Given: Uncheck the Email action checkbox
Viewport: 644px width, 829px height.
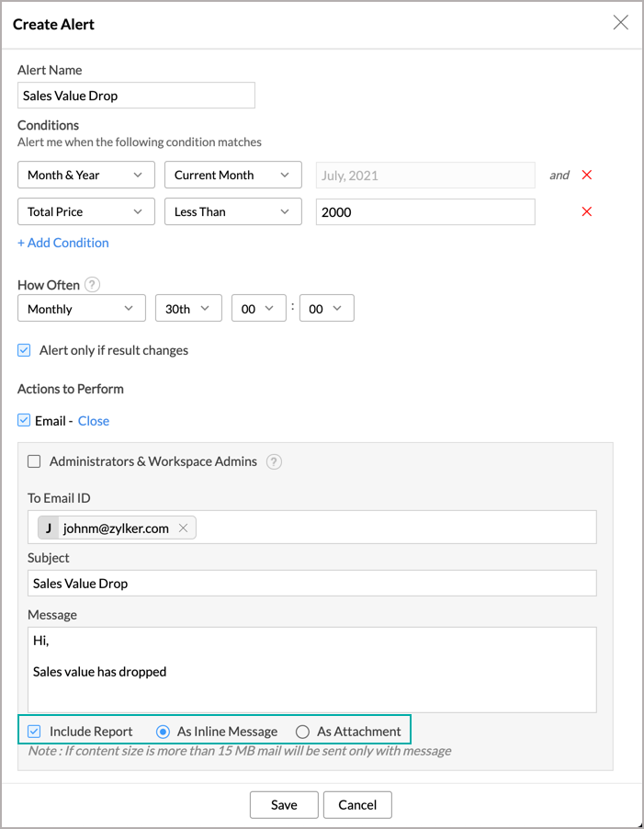Looking at the screenshot, I should (x=25, y=421).
